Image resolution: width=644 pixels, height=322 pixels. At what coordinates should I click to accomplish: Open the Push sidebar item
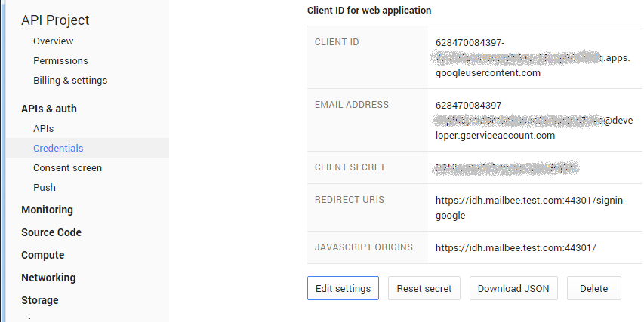pyautogui.click(x=45, y=188)
